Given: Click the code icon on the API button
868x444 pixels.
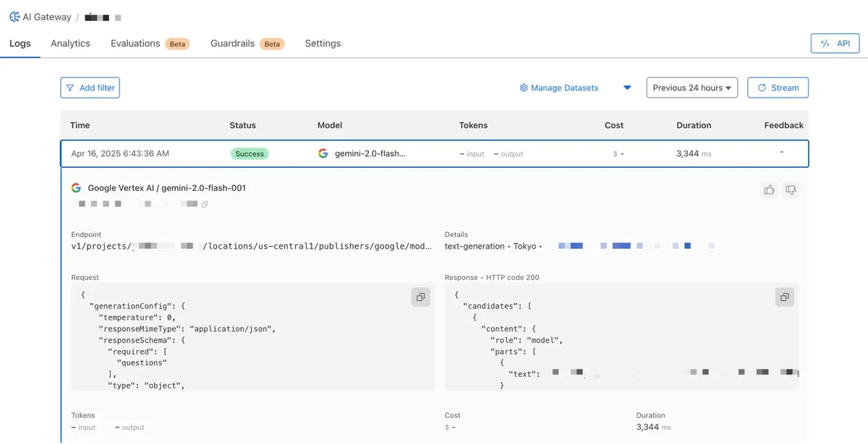Looking at the screenshot, I should [825, 43].
